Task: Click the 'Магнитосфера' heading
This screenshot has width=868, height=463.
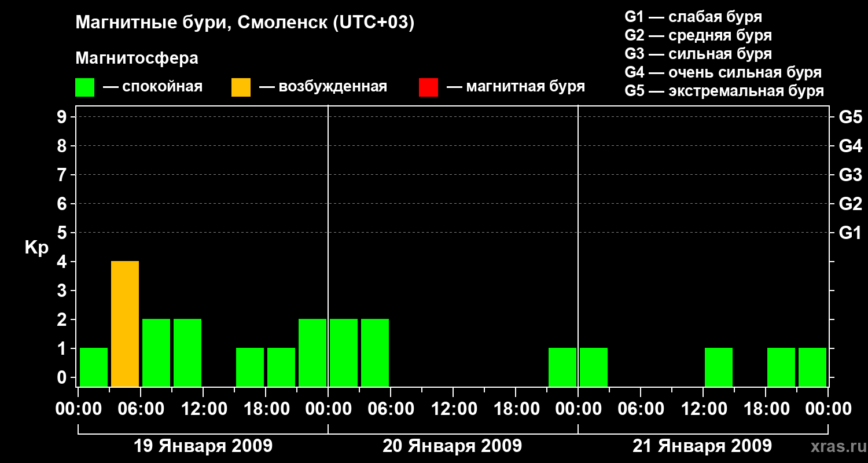Action: [x=137, y=58]
